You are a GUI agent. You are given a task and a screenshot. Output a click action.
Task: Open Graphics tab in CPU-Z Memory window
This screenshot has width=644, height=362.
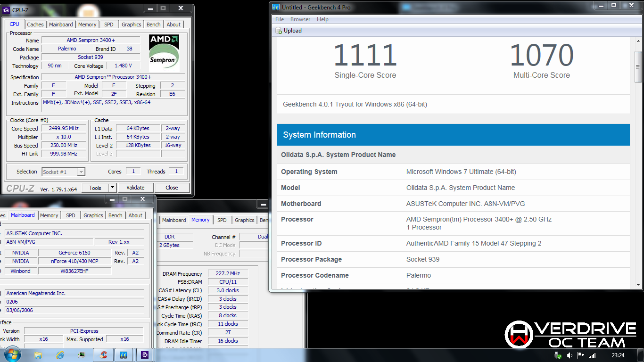[x=245, y=220]
